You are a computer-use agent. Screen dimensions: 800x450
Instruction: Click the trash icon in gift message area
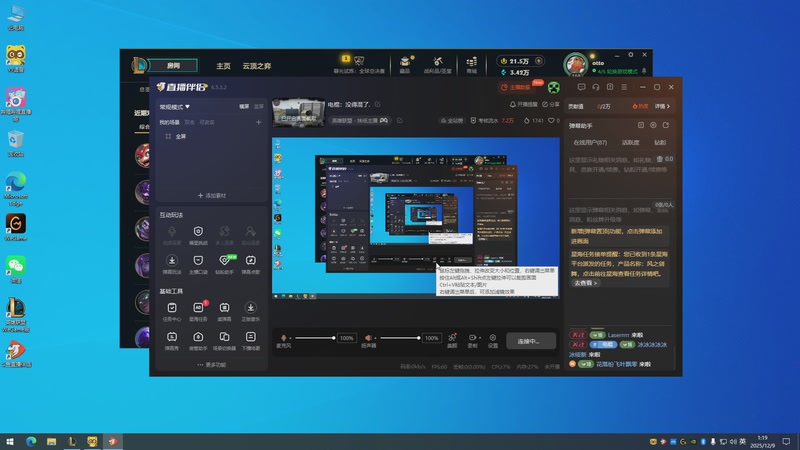[x=660, y=159]
